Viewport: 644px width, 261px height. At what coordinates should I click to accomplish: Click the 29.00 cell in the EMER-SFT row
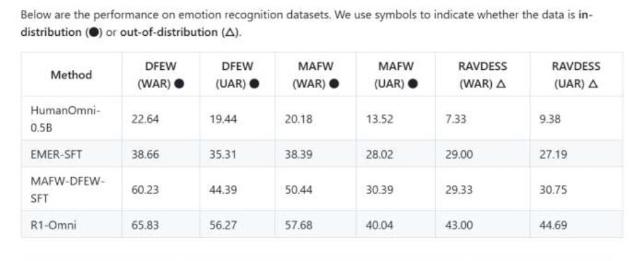pyautogui.click(x=458, y=153)
